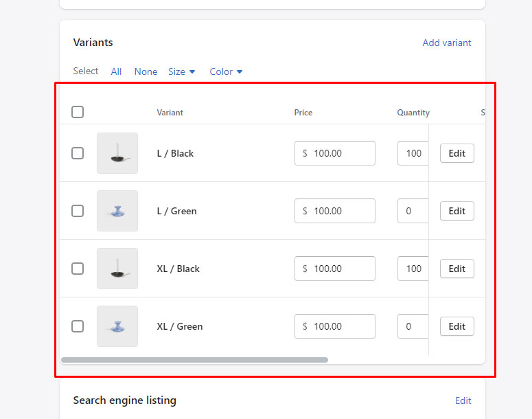532x419 pixels.
Task: Edit the search engine listing
Action: pyautogui.click(x=463, y=400)
